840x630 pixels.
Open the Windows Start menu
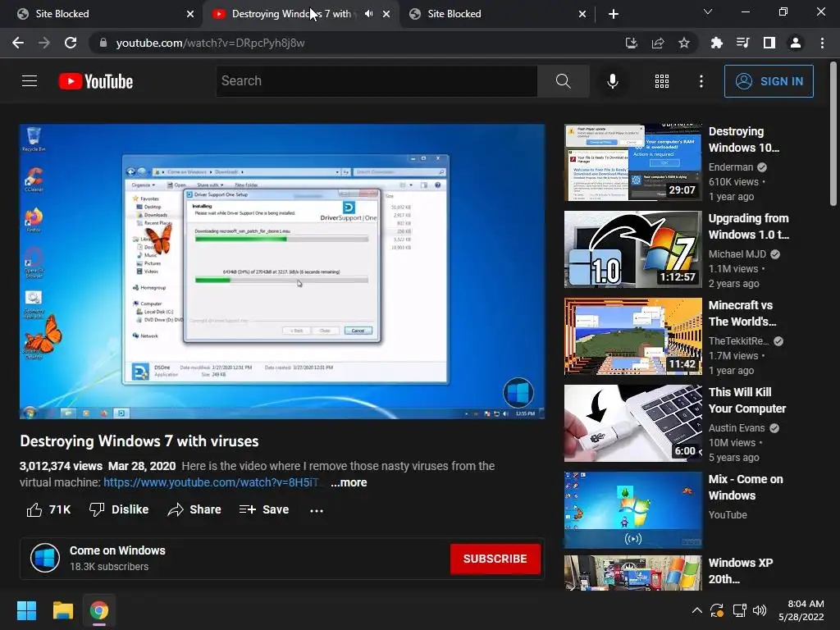pyautogui.click(x=26, y=610)
